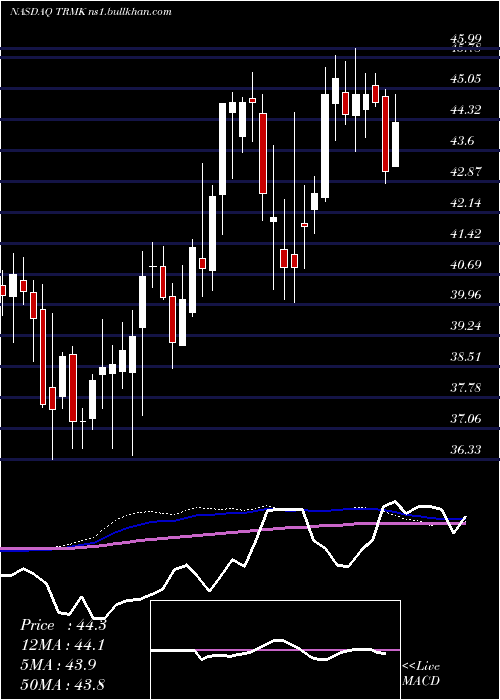
Task: Click the 44.32 price axis label
Action: [466, 109]
